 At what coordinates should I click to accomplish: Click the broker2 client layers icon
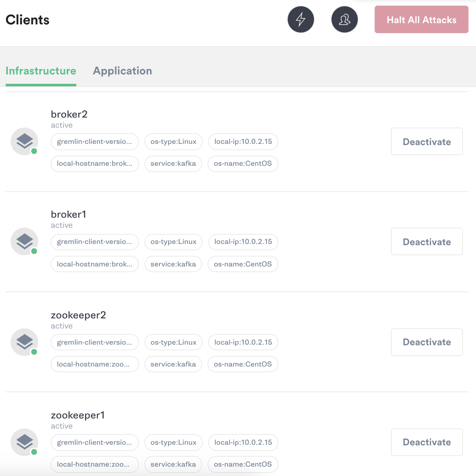pyautogui.click(x=24, y=141)
